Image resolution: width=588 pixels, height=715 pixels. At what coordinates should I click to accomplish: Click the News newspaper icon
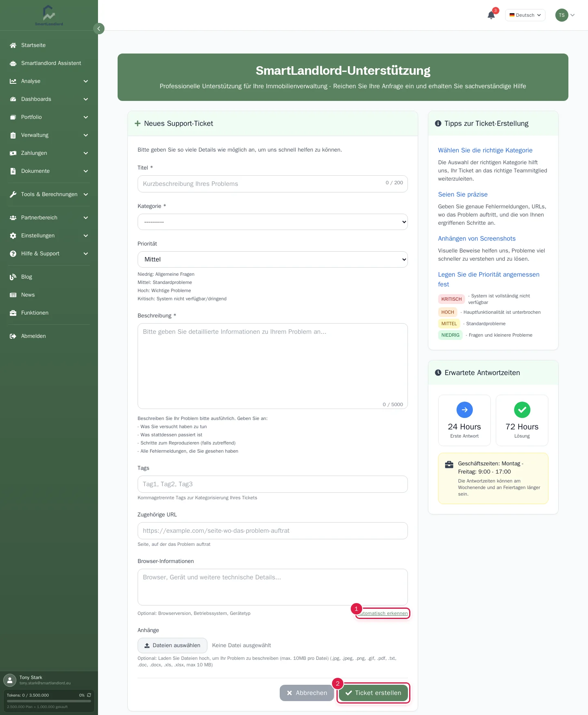coord(13,295)
